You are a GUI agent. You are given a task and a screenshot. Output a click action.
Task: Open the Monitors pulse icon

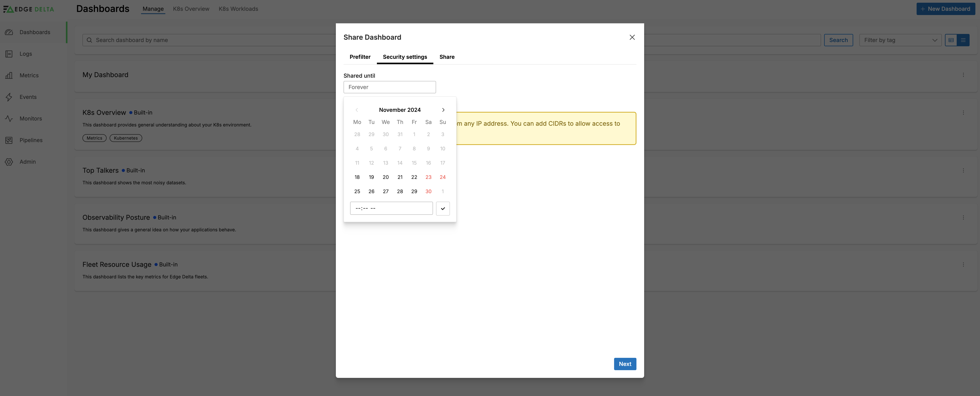pos(9,118)
